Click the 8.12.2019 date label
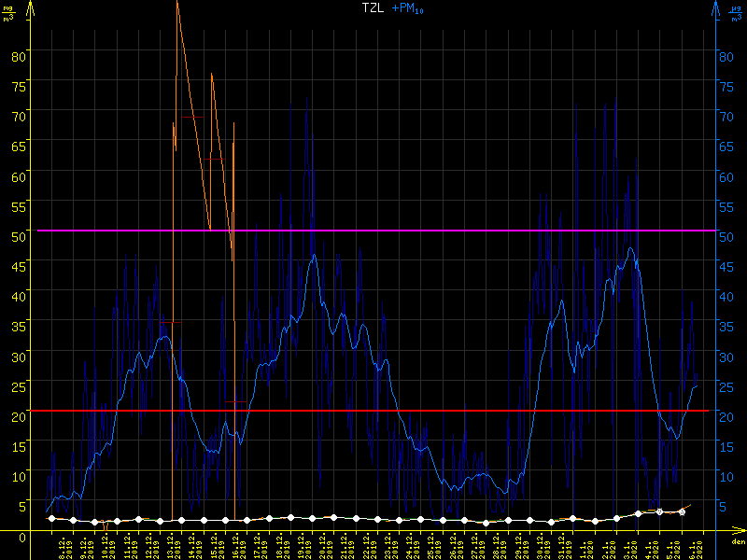Image resolution: width=747 pixels, height=560 pixels. click(63, 546)
